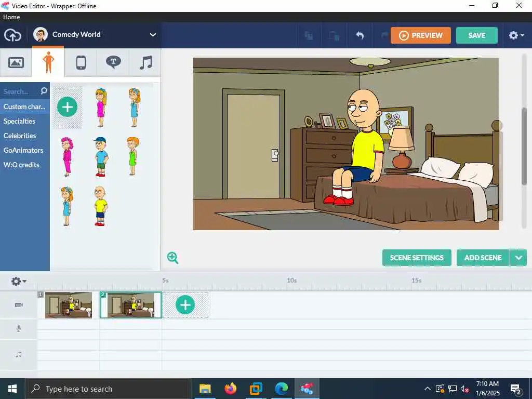Show hidden system tray icons
This screenshot has height=399, width=532.
428,389
